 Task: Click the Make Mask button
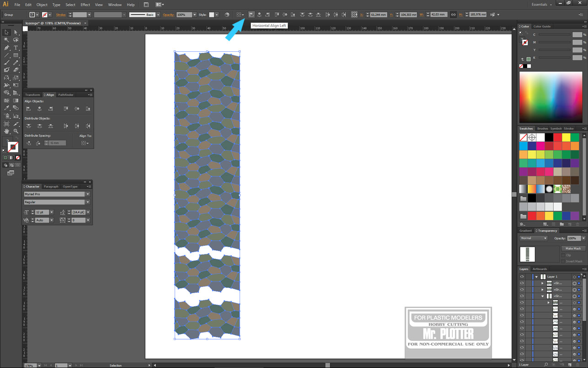[573, 249]
